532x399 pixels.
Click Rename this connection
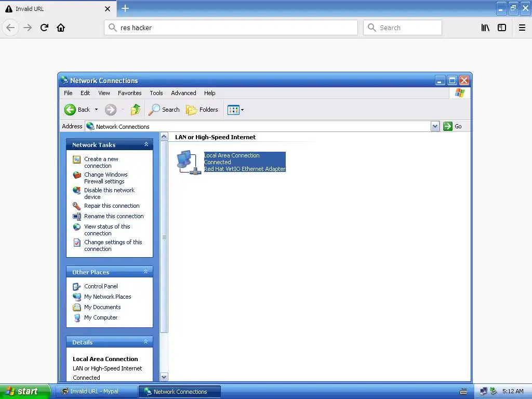[x=114, y=216]
